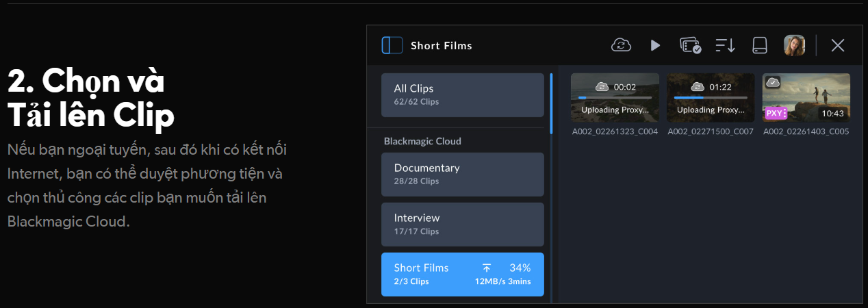Select the All Clips folder
The width and height of the screenshot is (868, 308).
point(463,95)
